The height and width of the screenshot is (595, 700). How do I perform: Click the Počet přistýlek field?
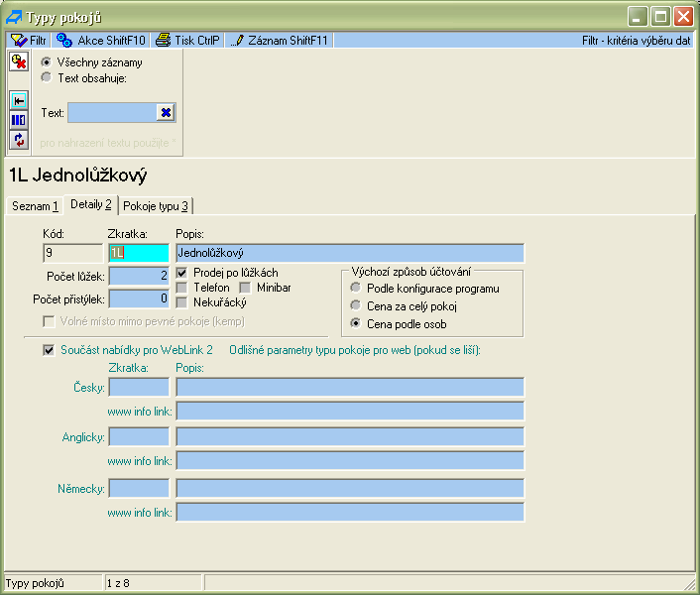[139, 298]
